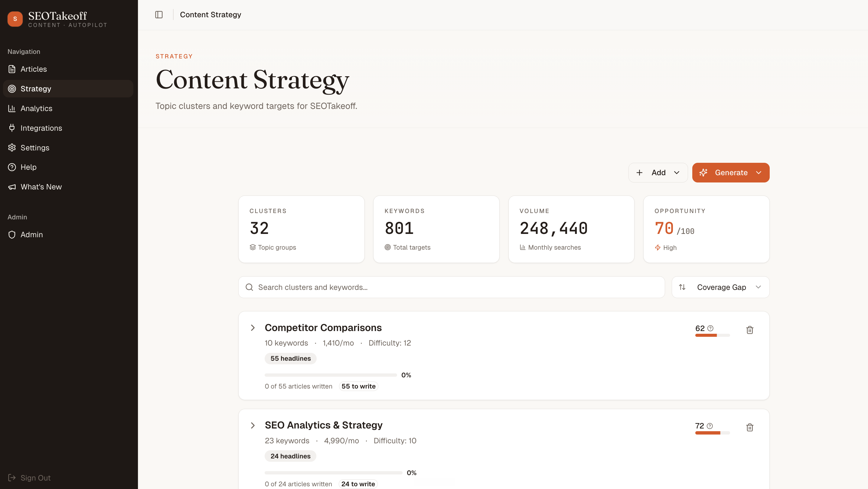Click the 24 headlines badge
Viewport: 868px width, 489px height.
click(290, 456)
